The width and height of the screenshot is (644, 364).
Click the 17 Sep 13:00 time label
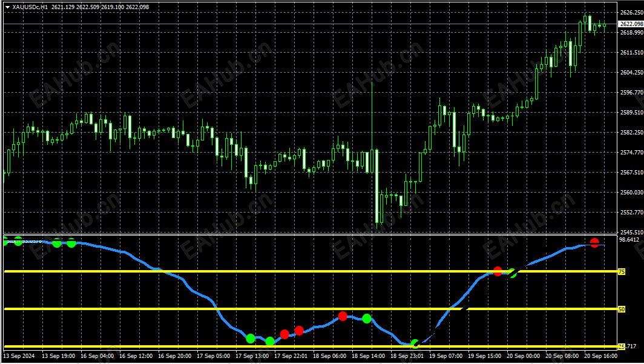(252, 356)
